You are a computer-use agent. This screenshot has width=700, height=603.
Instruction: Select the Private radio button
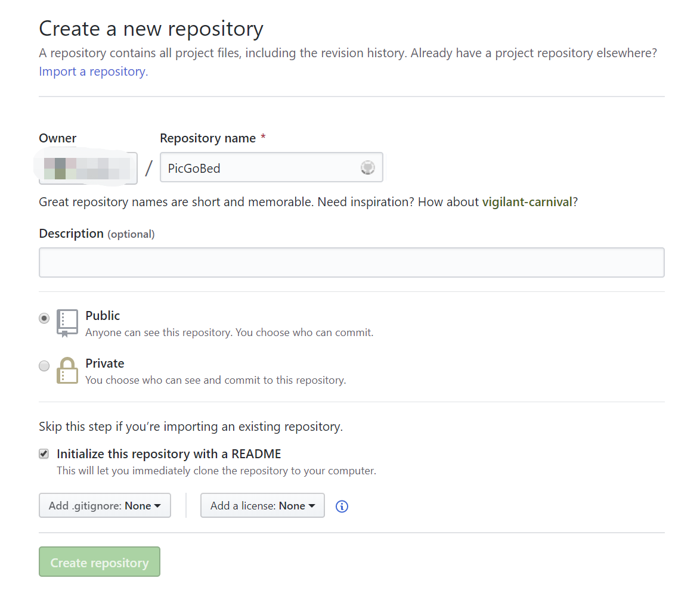pos(44,366)
